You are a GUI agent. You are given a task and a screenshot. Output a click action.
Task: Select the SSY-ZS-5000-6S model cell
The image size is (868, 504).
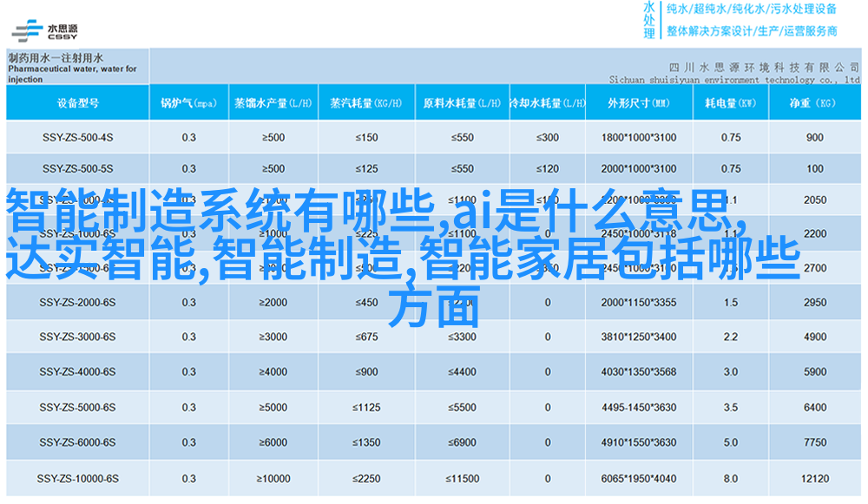pos(77,408)
